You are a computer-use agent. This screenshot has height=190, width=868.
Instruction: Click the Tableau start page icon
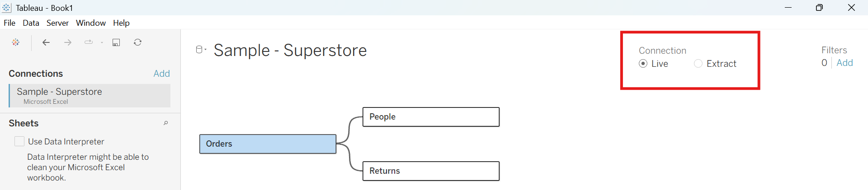[x=16, y=42]
